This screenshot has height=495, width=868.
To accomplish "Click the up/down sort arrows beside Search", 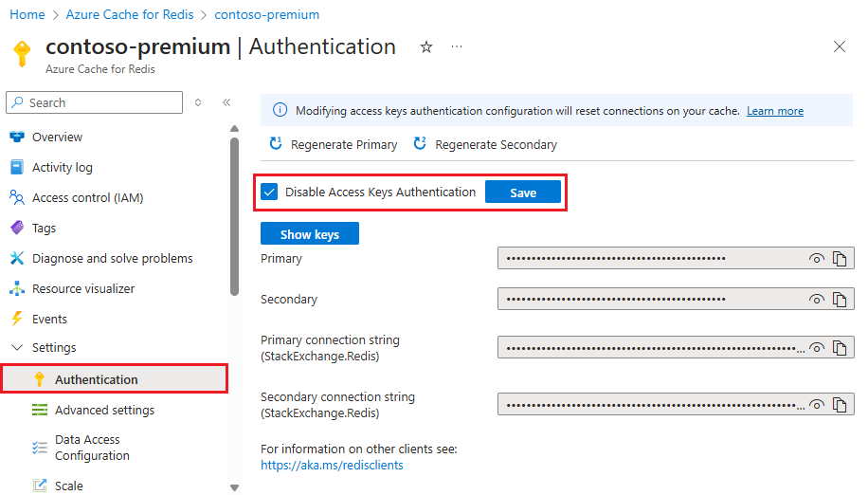I will [198, 102].
